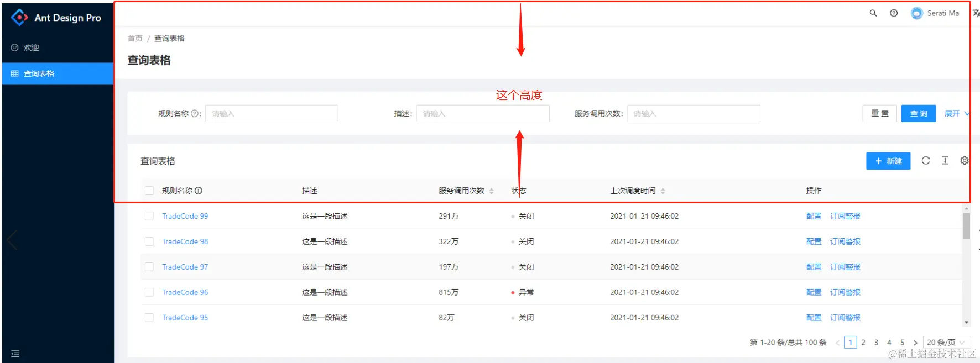This screenshot has height=363, width=980.
Task: Click the 新建 create button
Action: (888, 161)
